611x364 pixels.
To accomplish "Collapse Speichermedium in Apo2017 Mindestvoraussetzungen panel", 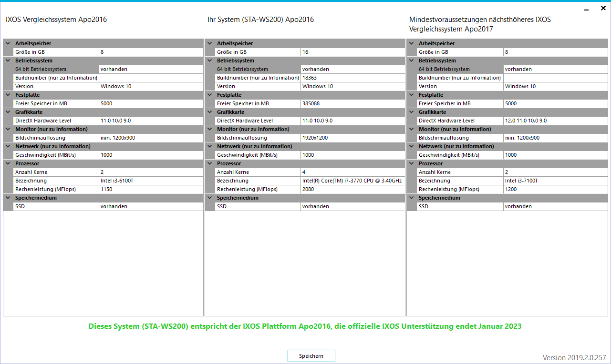I will tap(411, 198).
